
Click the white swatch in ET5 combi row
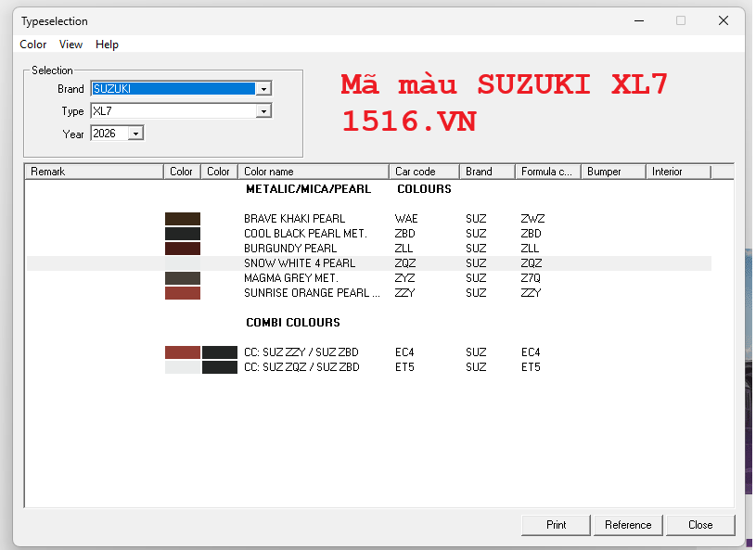pos(182,367)
